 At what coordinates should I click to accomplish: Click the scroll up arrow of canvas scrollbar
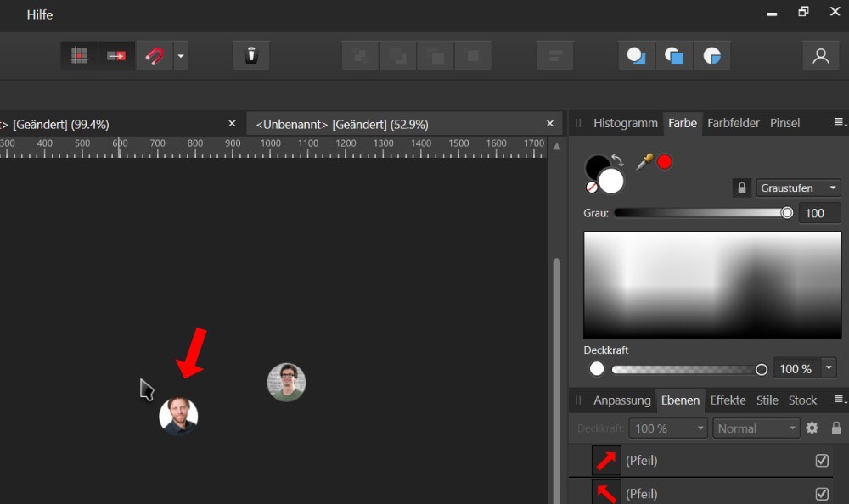tap(557, 146)
